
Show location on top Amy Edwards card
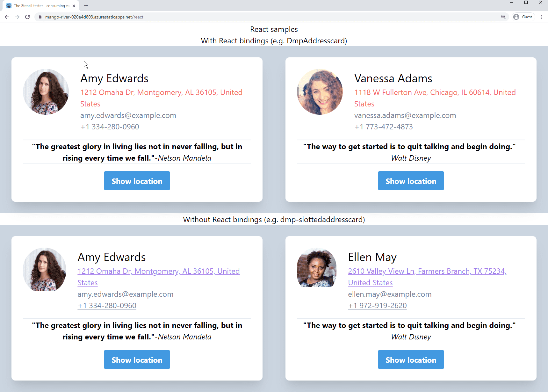137,181
